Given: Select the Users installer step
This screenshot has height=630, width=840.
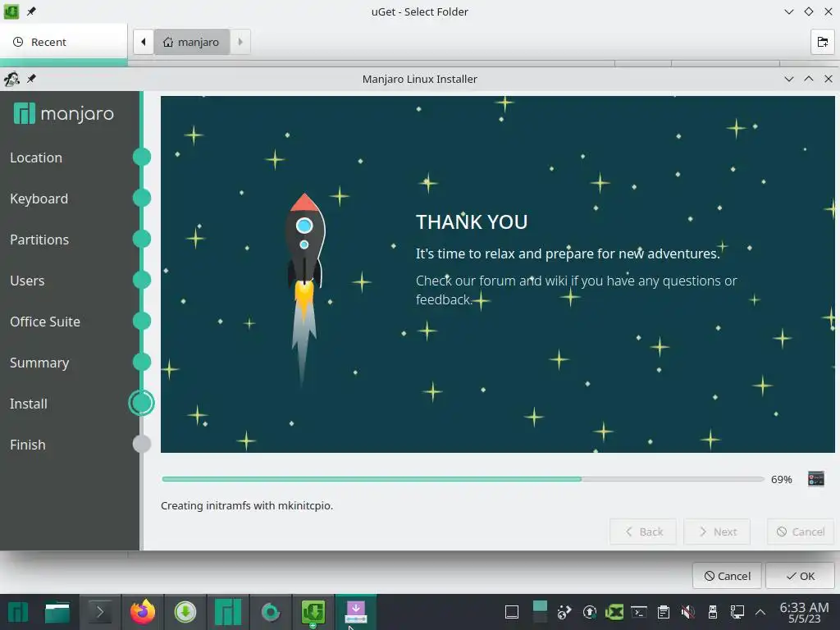Looking at the screenshot, I should [27, 281].
